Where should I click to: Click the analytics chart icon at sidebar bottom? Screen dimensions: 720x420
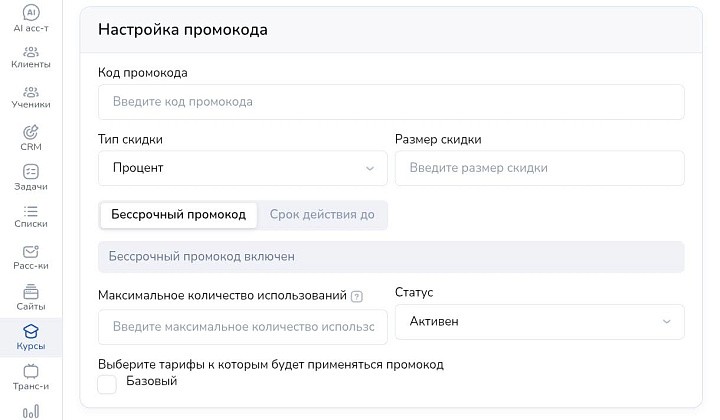click(x=31, y=410)
